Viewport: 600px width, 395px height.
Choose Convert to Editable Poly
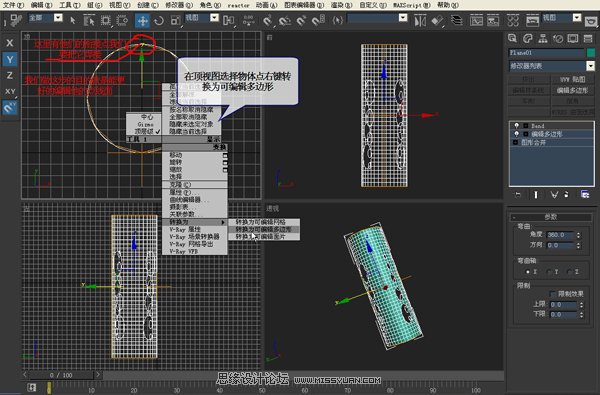[x=264, y=229]
